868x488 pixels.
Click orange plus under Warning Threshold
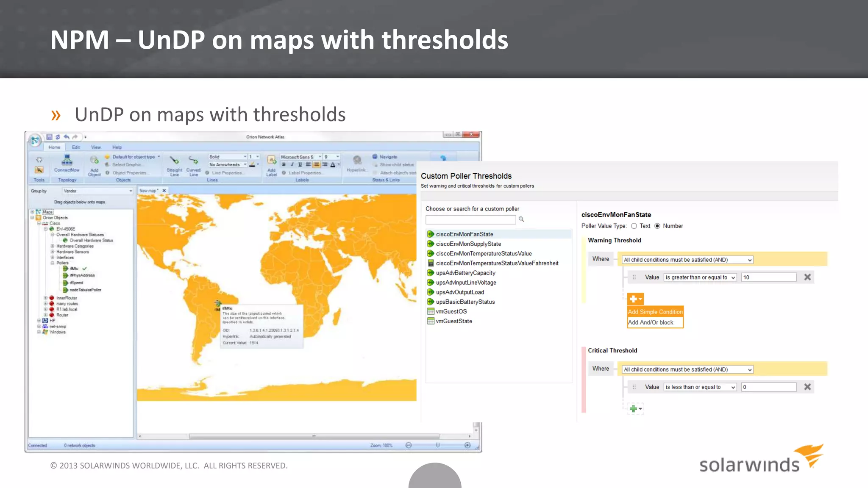(635, 299)
